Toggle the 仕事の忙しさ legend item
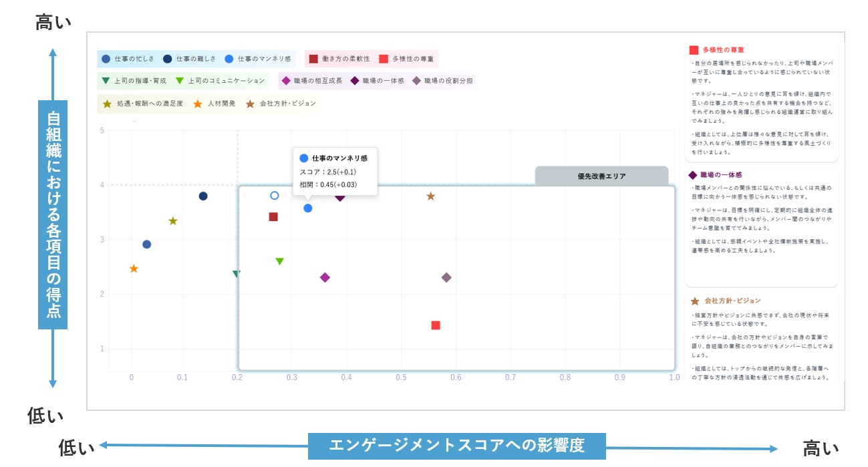This screenshot has width=868, height=467. 128,59
